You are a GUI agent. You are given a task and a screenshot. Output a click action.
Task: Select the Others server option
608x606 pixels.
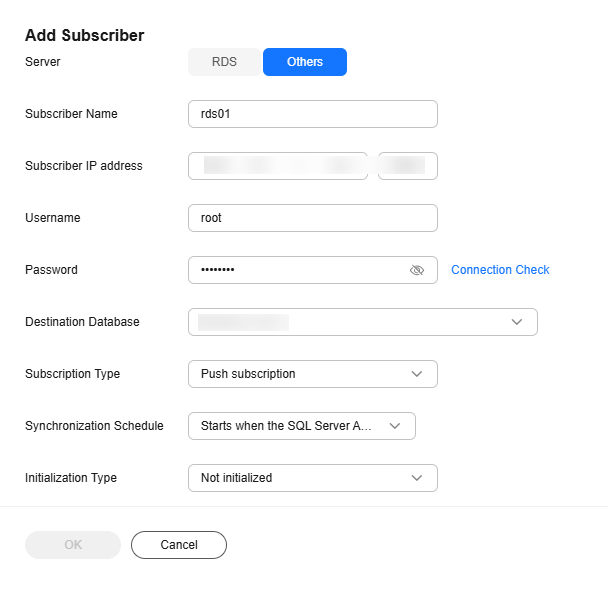point(305,62)
